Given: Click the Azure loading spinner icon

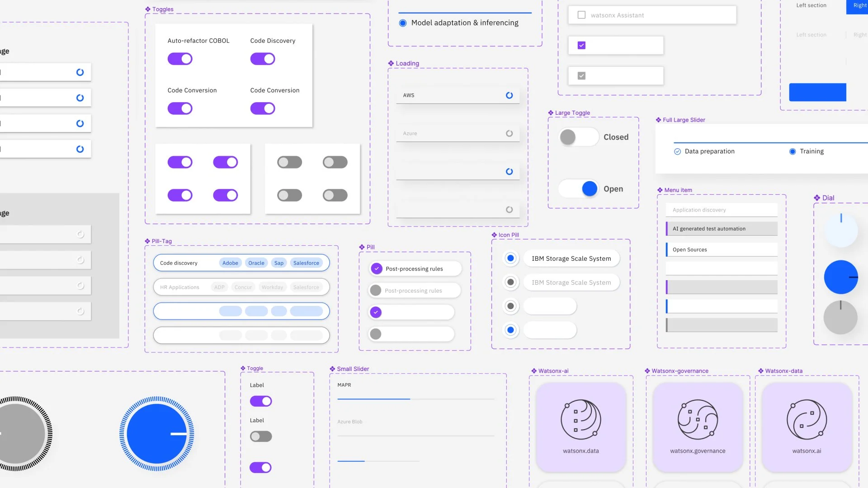Looking at the screenshot, I should pyautogui.click(x=509, y=133).
